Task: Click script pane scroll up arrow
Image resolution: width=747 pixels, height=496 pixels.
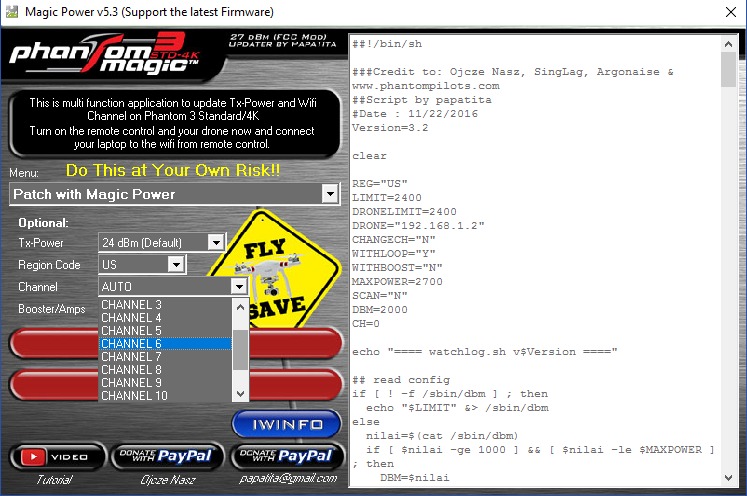Action: pos(728,44)
